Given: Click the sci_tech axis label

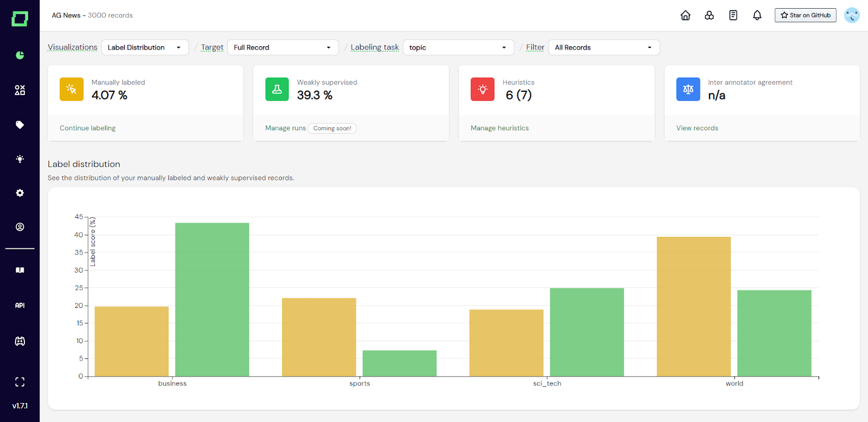Looking at the screenshot, I should [547, 383].
